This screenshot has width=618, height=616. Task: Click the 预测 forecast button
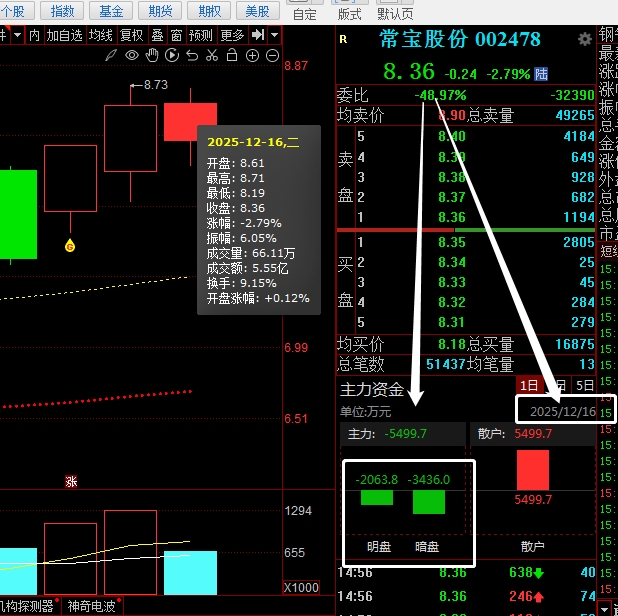(201, 35)
